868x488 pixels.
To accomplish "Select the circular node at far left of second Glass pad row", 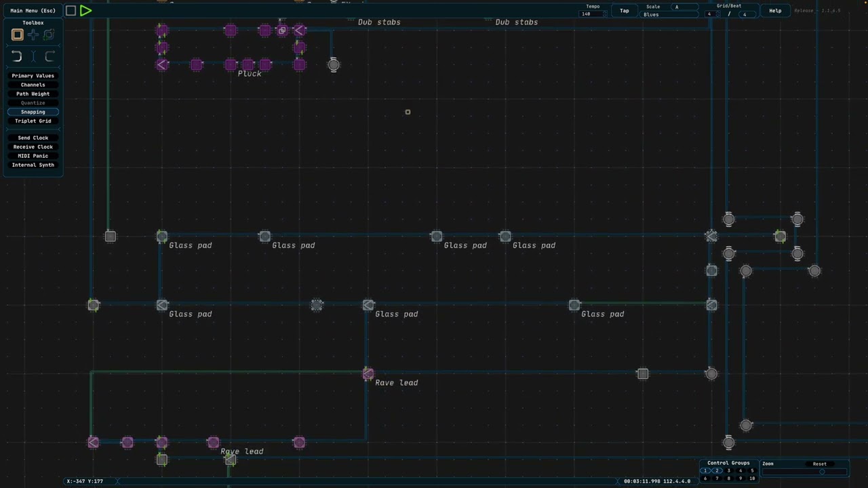I will coord(93,305).
